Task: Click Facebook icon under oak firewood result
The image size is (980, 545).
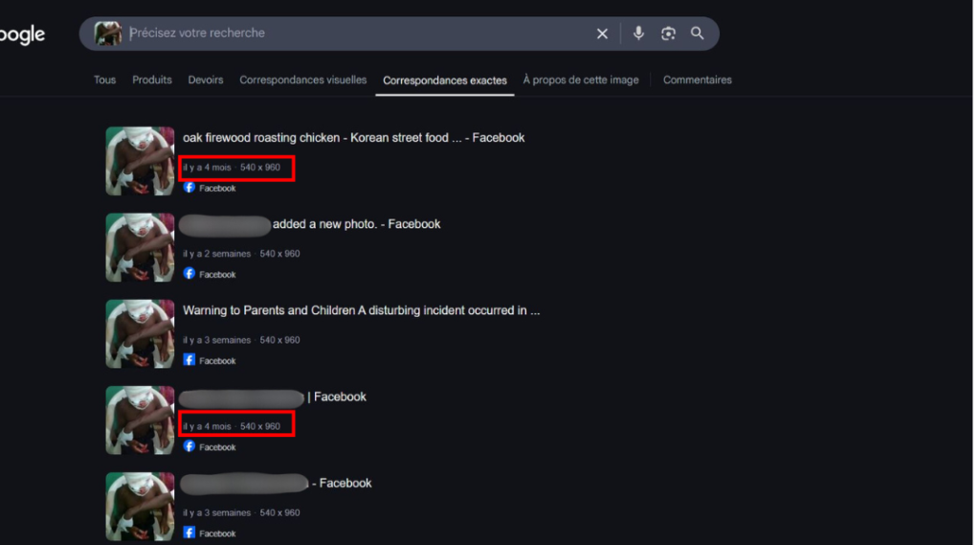Action: [189, 188]
